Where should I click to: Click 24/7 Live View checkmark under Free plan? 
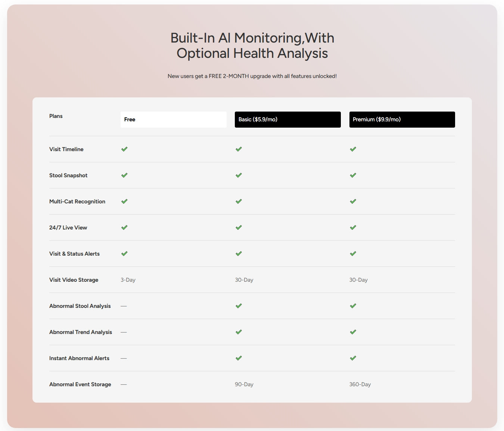[x=124, y=228]
